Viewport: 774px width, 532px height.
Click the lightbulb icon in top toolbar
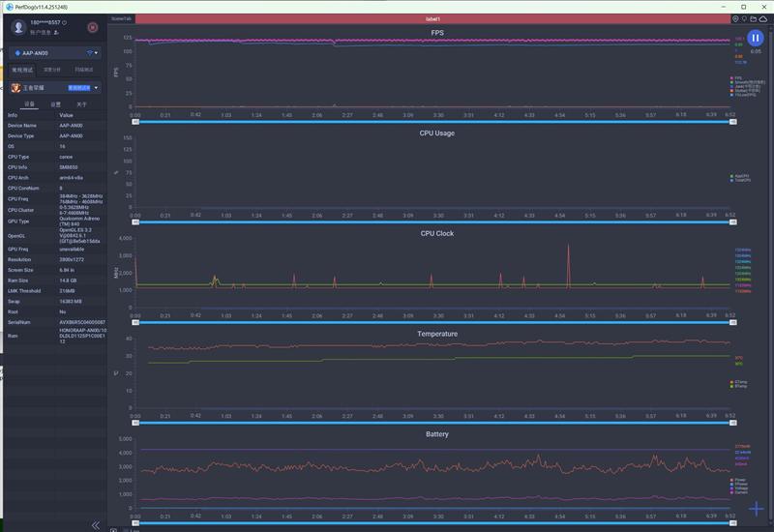pyautogui.click(x=745, y=18)
